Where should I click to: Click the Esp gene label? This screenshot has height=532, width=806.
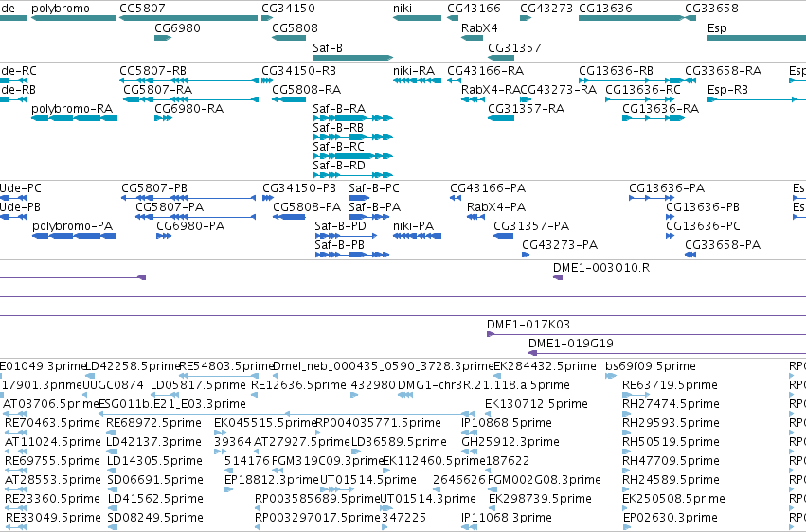pos(717,27)
